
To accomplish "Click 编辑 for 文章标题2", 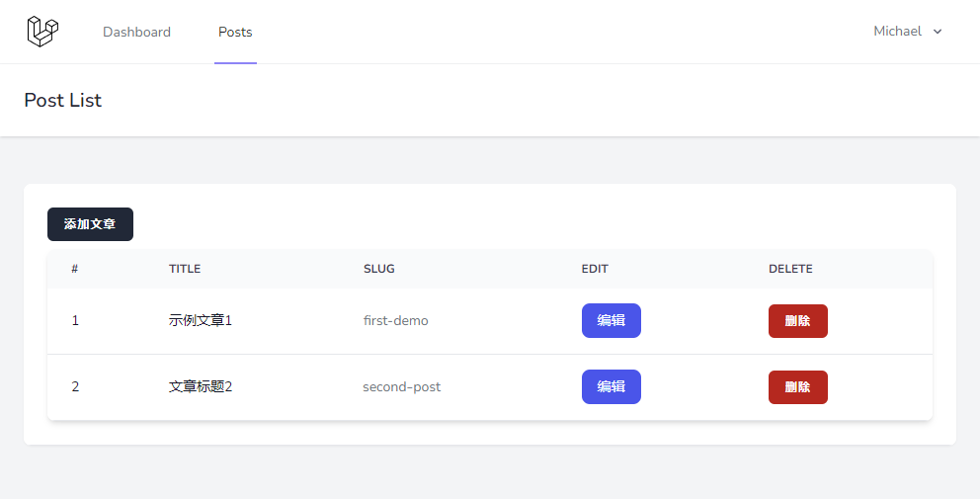I will pyautogui.click(x=611, y=386).
